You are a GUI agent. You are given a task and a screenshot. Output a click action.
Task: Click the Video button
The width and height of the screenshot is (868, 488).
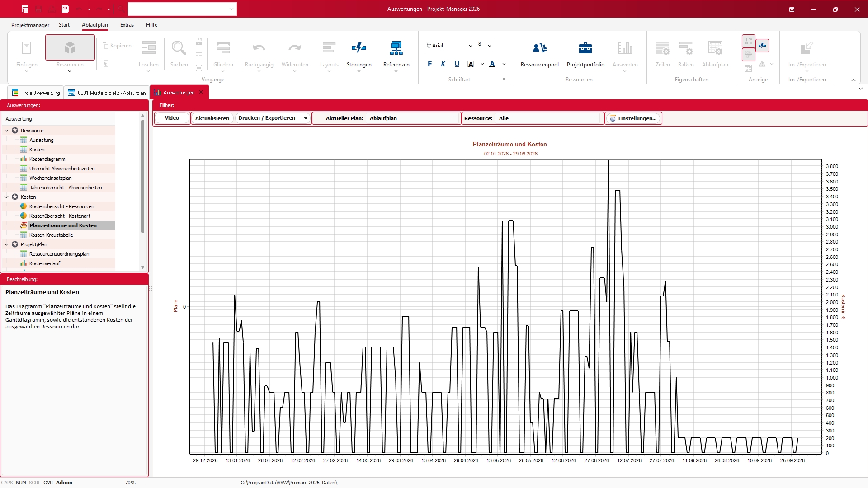pyautogui.click(x=172, y=118)
